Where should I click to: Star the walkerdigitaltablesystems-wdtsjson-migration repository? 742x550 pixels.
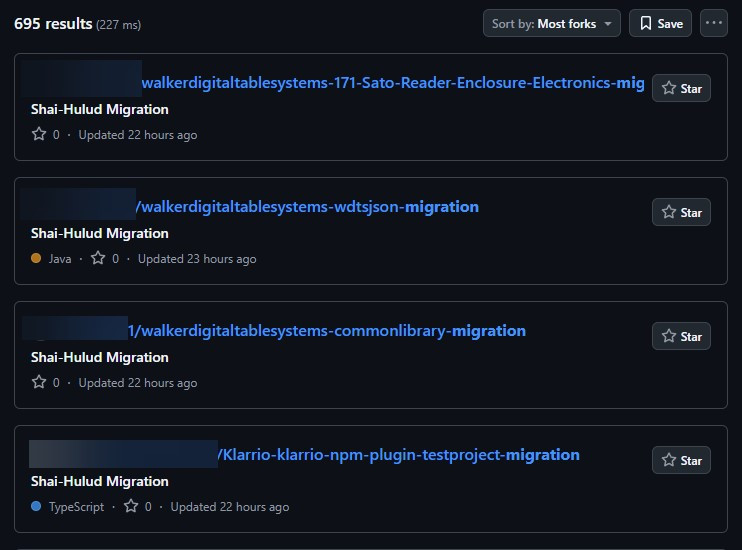click(681, 212)
